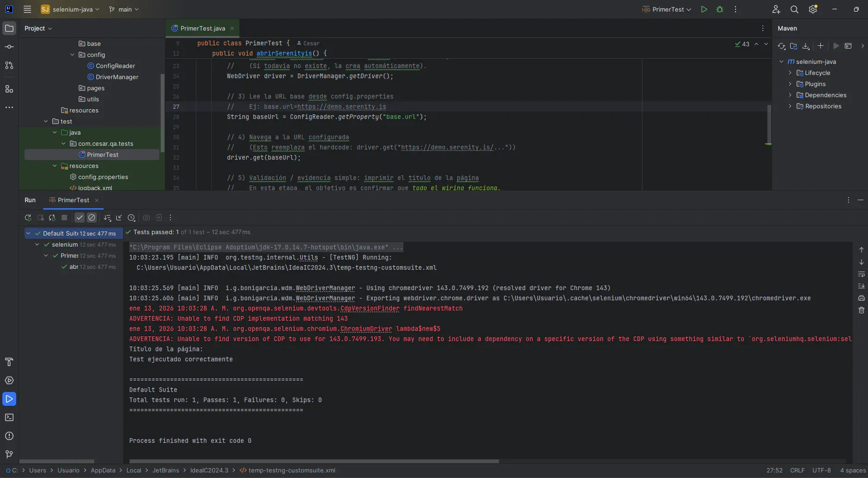The image size is (868, 478).
Task: Open the IDE Settings gear
Action: click(x=813, y=9)
